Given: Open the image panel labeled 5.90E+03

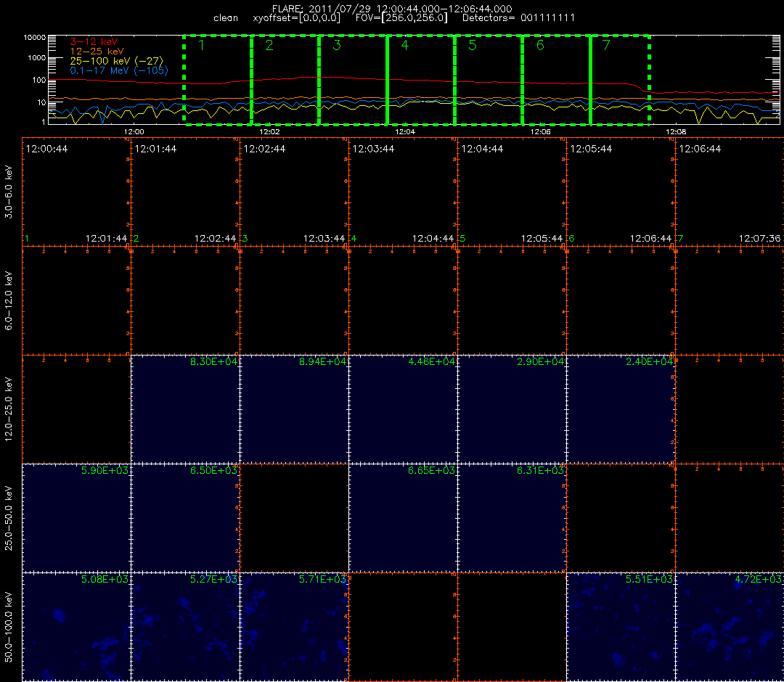Looking at the screenshot, I should coord(76,518).
